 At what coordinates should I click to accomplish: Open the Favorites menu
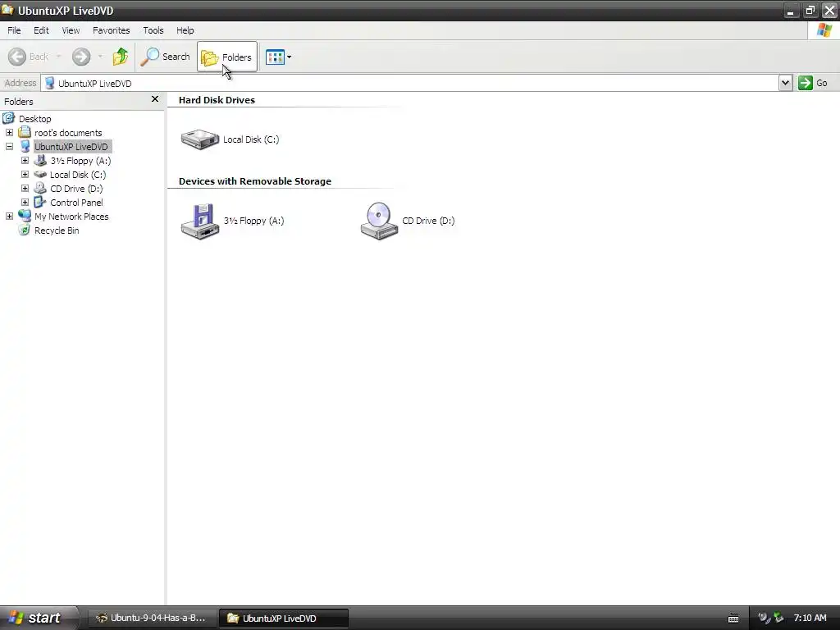pyautogui.click(x=112, y=30)
